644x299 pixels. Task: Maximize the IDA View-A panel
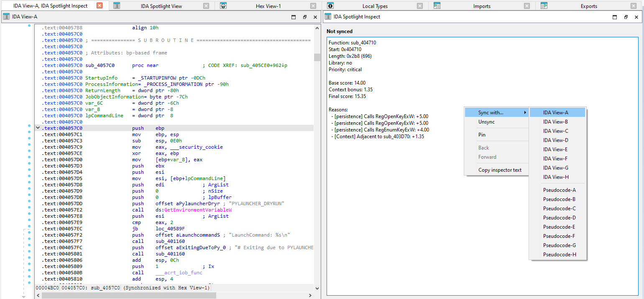[294, 17]
